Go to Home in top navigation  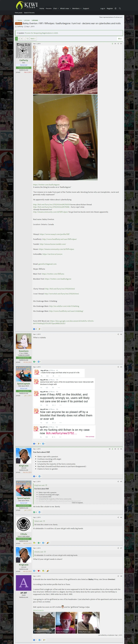pos(42,8)
